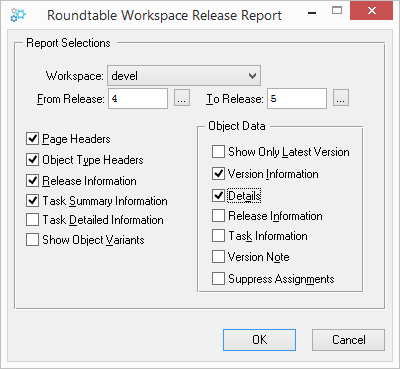Tick the Version Note checkbox
This screenshot has width=400, height=369.
218,257
